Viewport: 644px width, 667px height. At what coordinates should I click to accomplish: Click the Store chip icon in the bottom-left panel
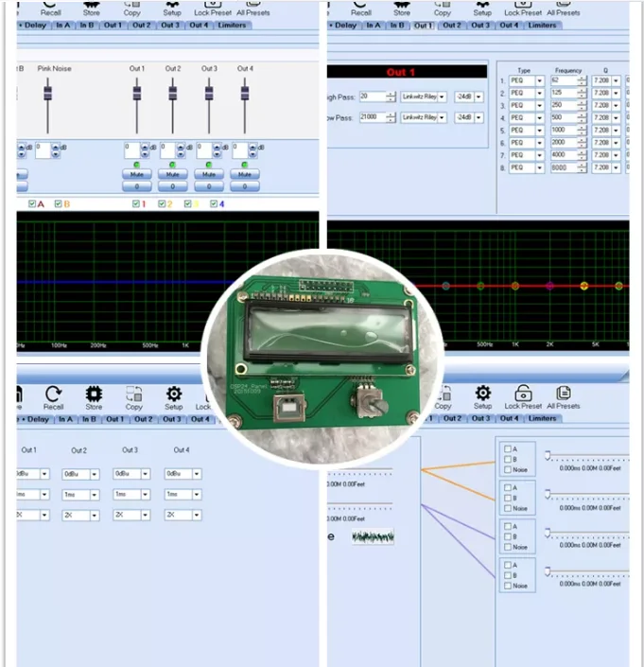(94, 394)
